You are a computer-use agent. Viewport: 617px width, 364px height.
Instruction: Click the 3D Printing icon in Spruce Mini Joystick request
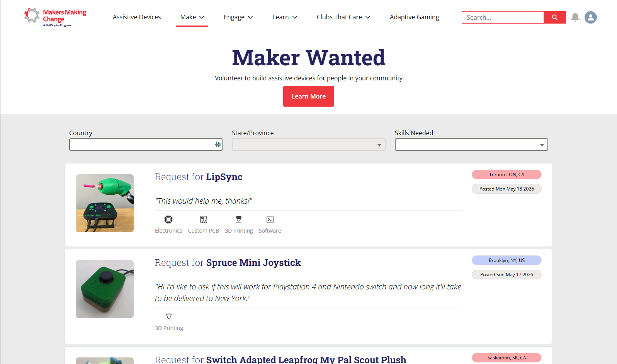[x=169, y=317]
